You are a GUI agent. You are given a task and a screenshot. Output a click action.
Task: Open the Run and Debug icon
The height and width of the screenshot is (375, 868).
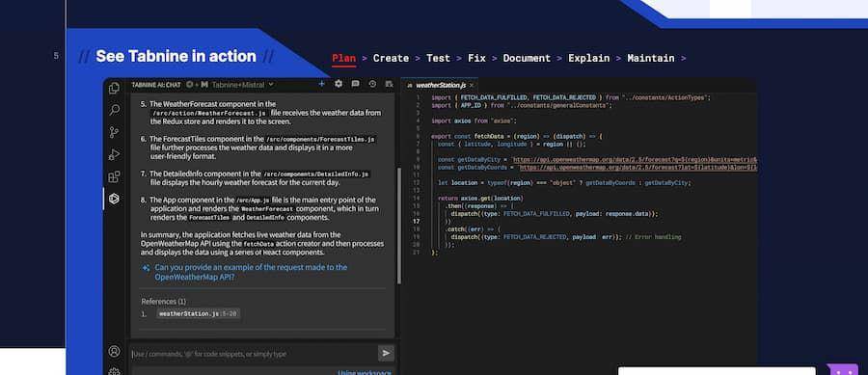coord(114,154)
